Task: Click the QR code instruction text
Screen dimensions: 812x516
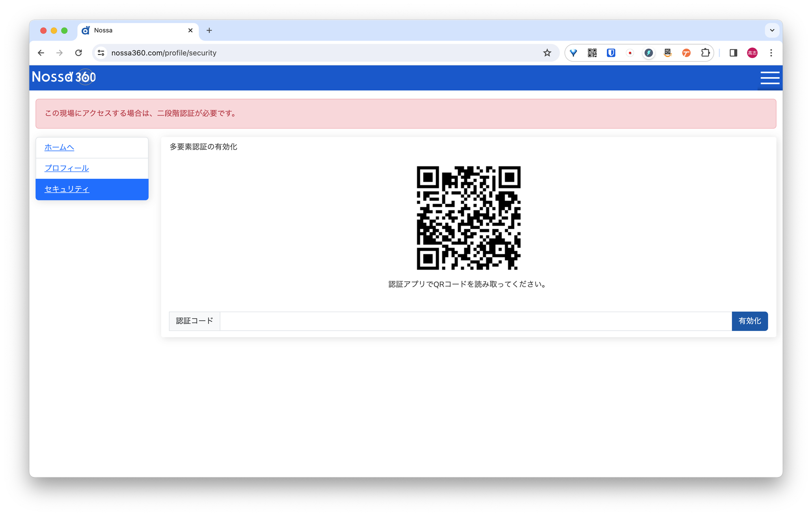Action: click(469, 284)
